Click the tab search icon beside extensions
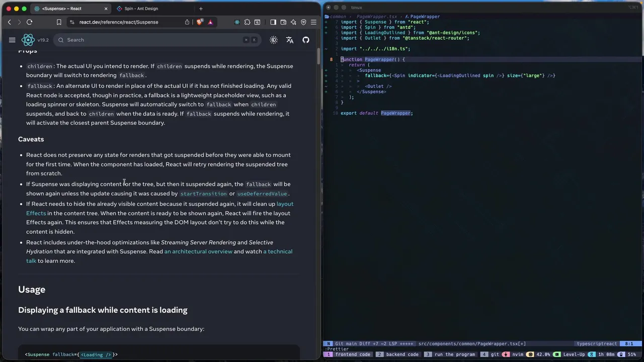The image size is (644, 362). (257, 22)
